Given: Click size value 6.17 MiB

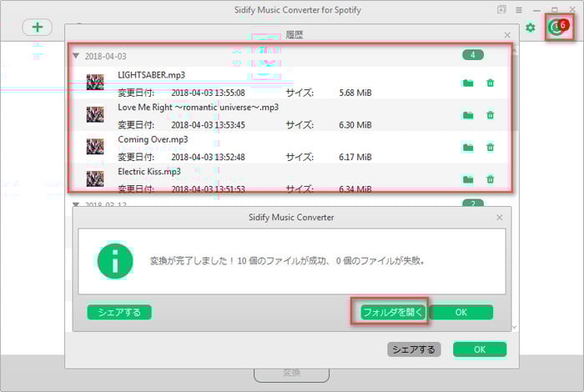Looking at the screenshot, I should (355, 157).
